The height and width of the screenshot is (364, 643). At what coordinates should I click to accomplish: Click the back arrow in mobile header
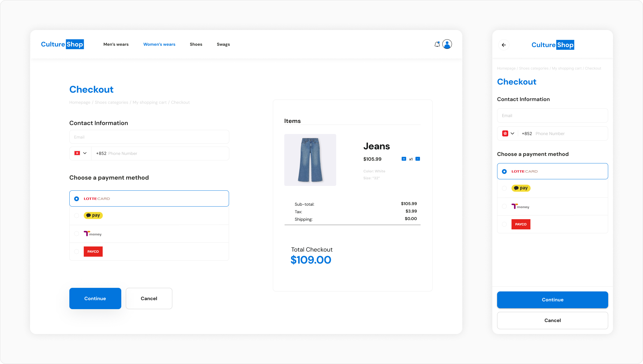point(504,45)
